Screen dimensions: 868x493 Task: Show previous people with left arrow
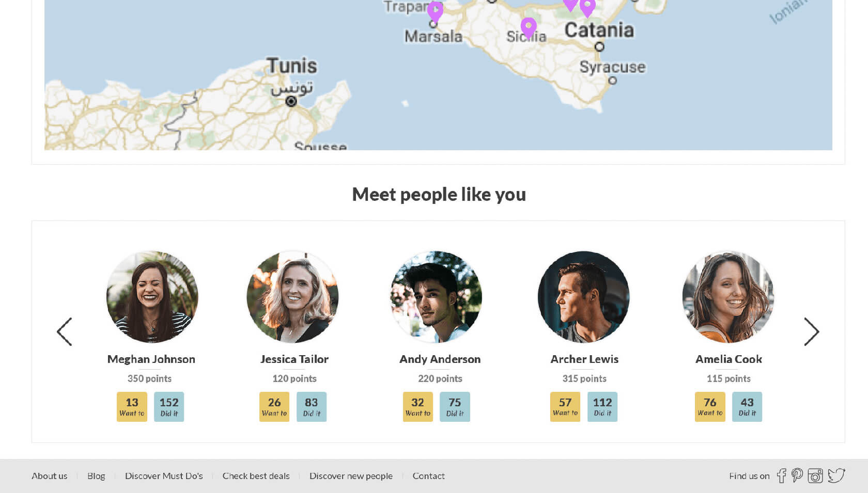point(65,331)
